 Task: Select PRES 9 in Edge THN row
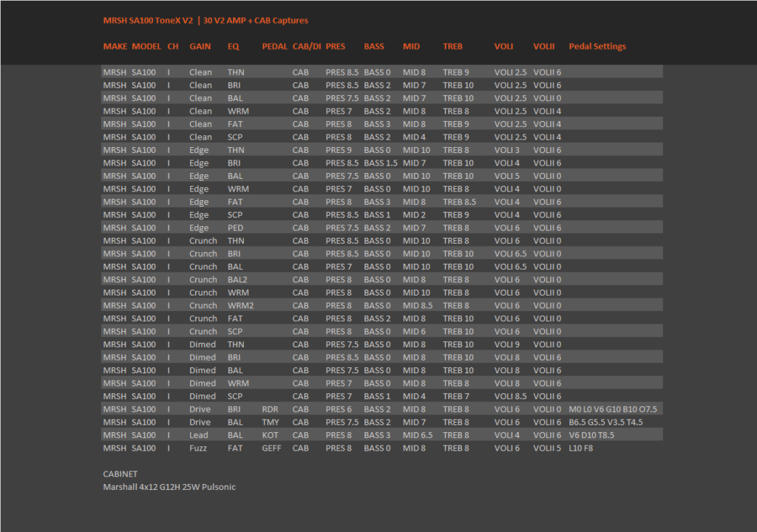tap(339, 151)
